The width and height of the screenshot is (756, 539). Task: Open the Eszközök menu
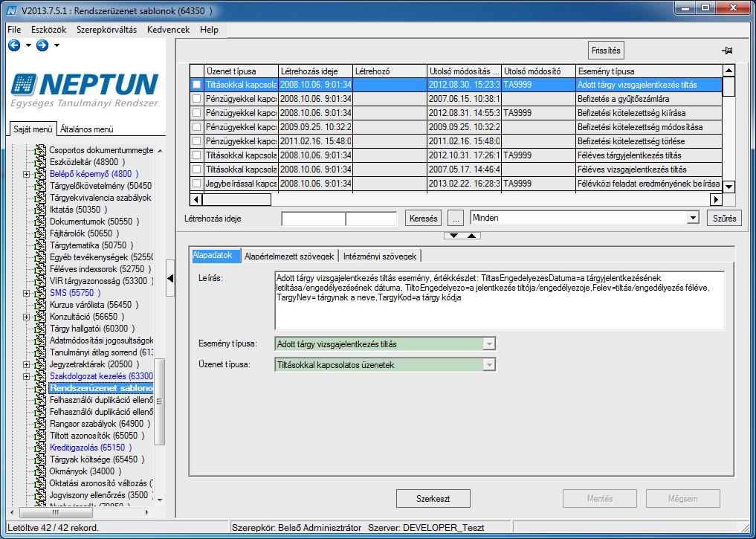49,30
